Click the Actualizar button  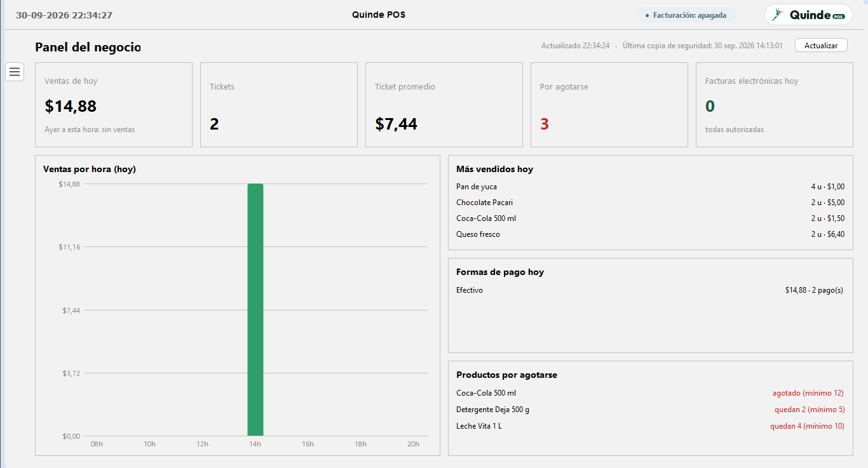pyautogui.click(x=821, y=46)
